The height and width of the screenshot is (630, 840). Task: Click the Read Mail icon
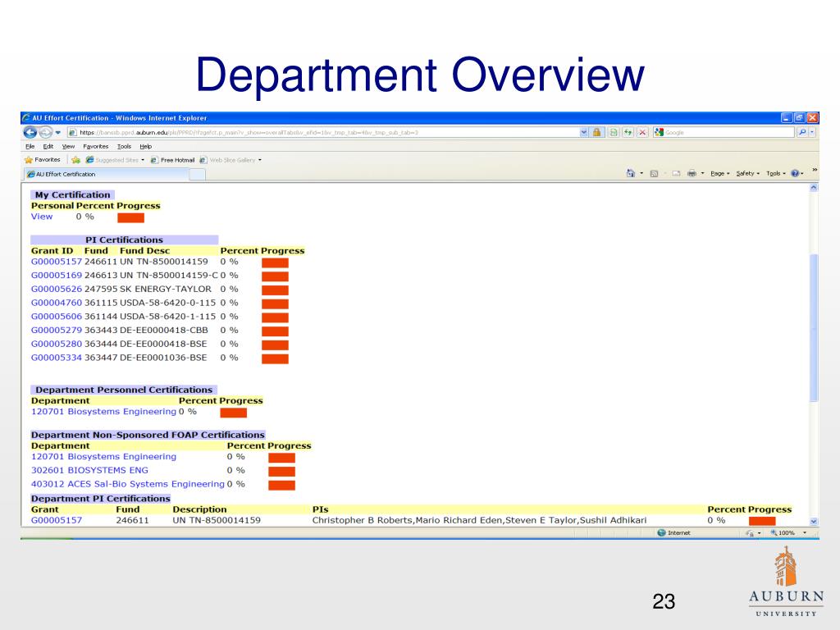click(676, 173)
